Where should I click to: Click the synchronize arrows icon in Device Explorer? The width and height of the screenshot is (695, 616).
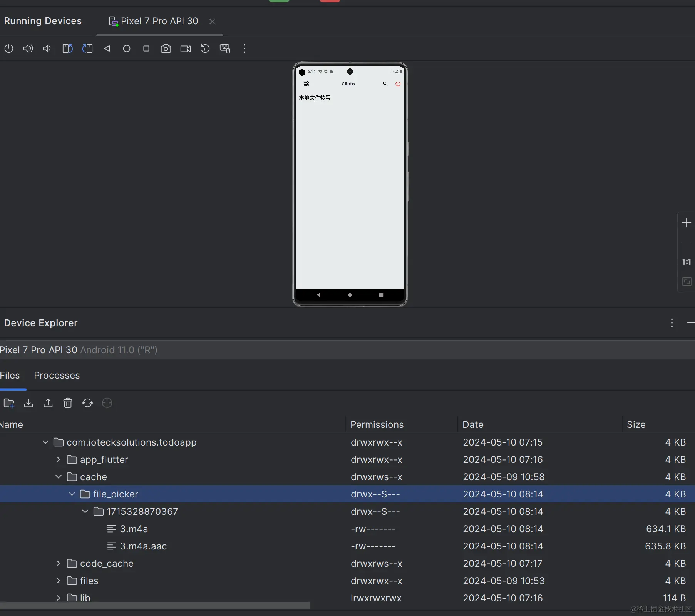pos(87,403)
